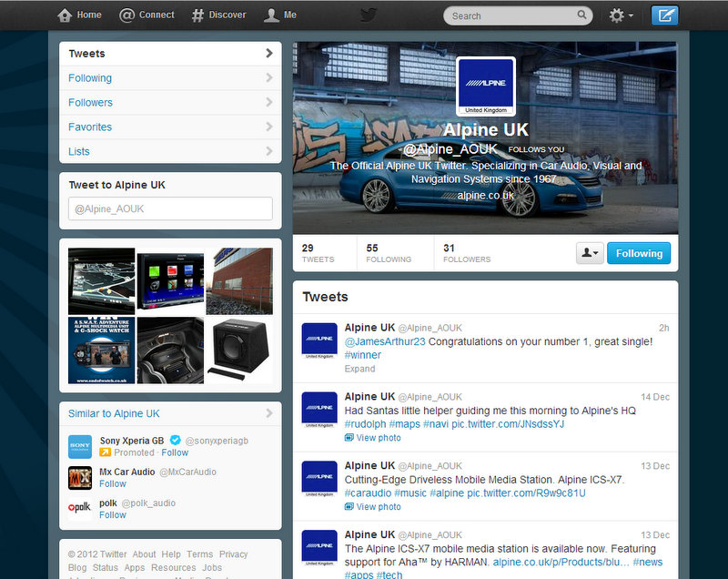Click the Promoted arrow icon
The width and height of the screenshot is (728, 579).
[x=105, y=452]
